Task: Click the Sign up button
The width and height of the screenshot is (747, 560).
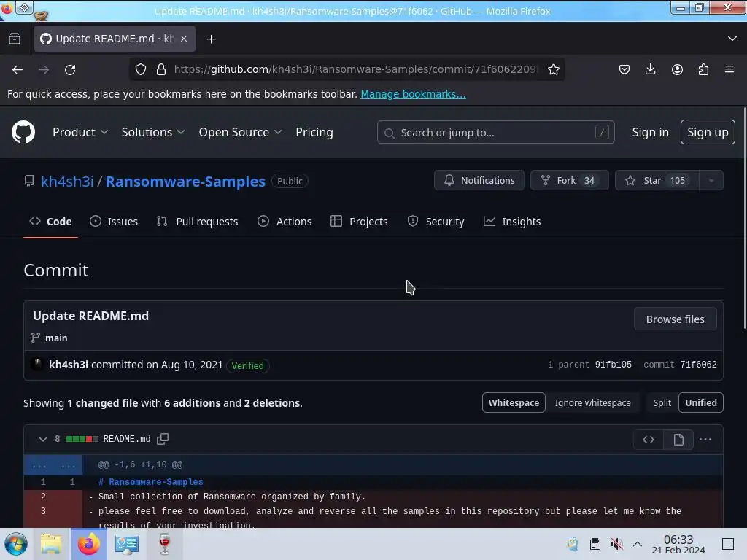Action: (x=708, y=133)
